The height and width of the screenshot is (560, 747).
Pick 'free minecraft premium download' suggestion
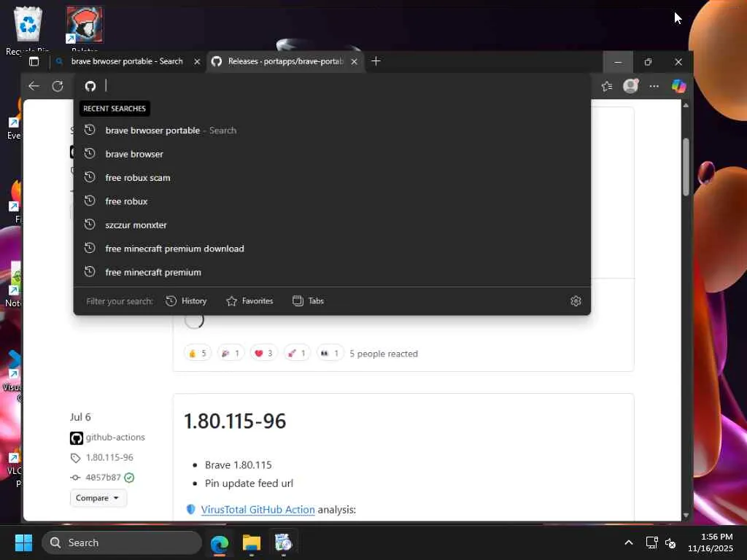332,249
